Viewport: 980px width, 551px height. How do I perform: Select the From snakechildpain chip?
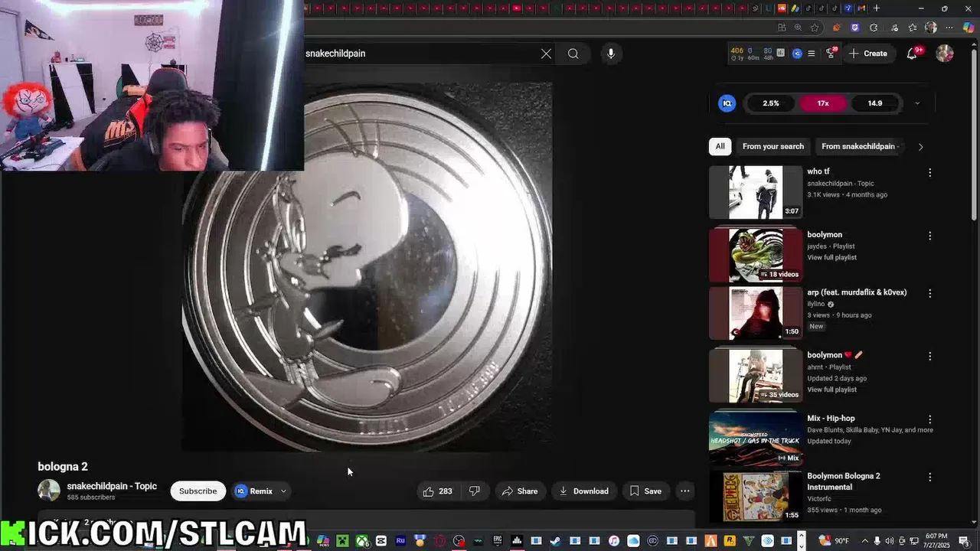coord(858,146)
